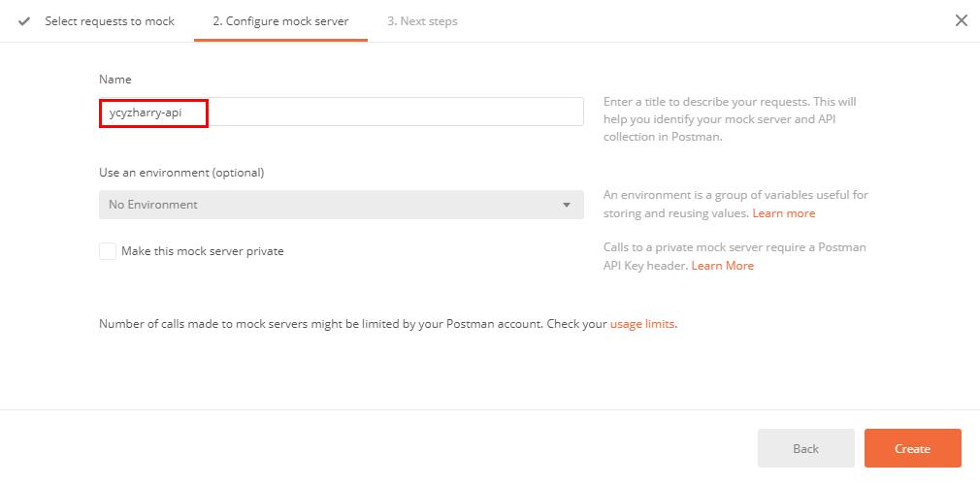This screenshot has height=485, width=980.
Task: Tick the mock server private checkbox
Action: coord(108,251)
